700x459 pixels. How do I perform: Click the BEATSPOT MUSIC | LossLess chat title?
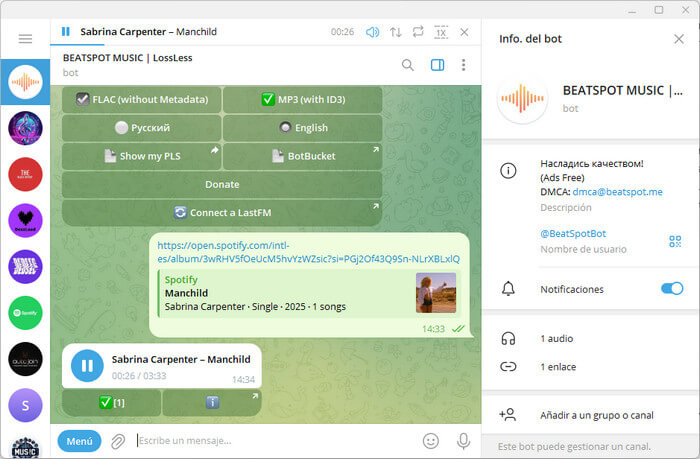(x=128, y=58)
